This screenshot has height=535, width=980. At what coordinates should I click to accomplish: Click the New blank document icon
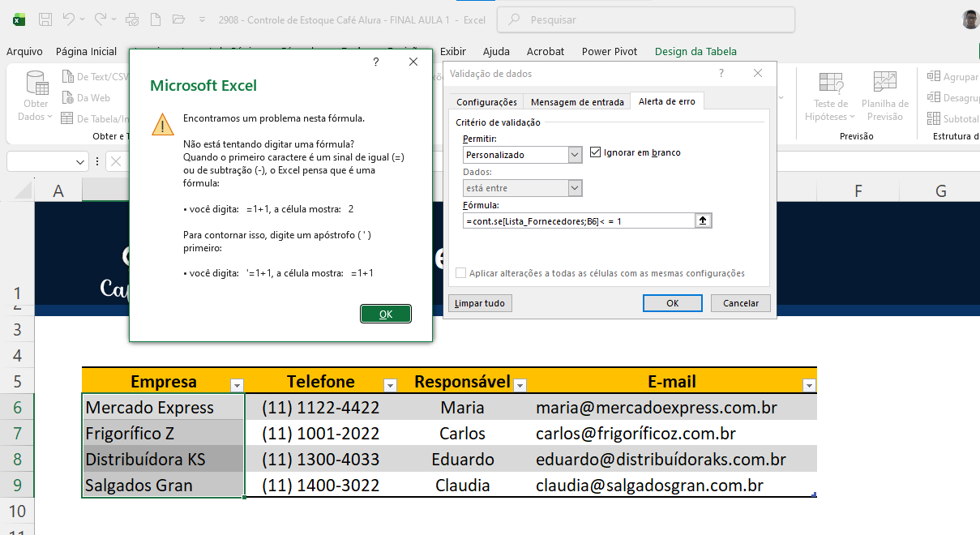[156, 19]
